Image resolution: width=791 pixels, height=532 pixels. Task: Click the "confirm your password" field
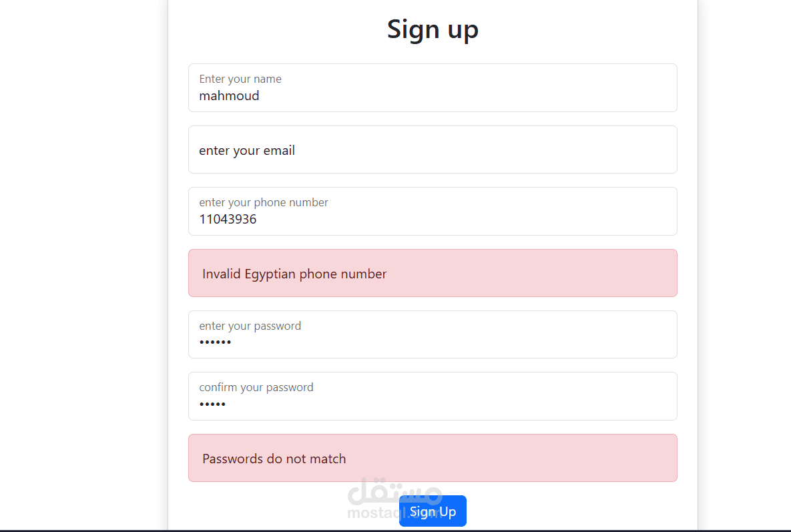coord(433,396)
